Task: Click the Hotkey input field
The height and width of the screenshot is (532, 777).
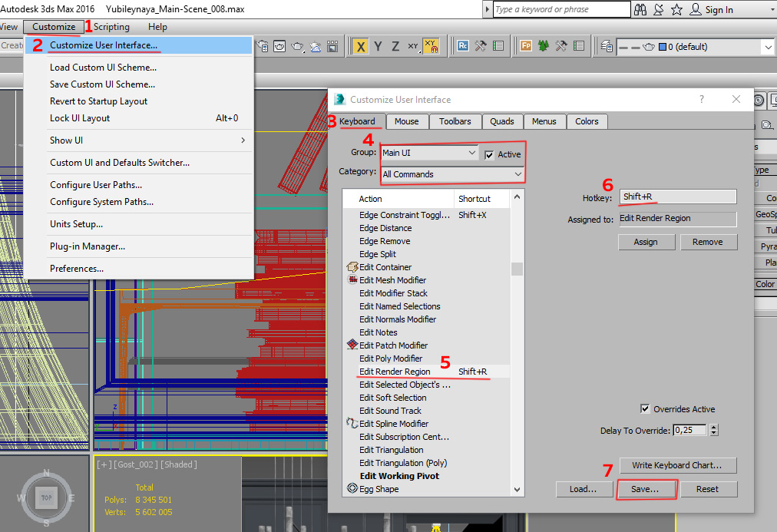Action: pyautogui.click(x=677, y=197)
